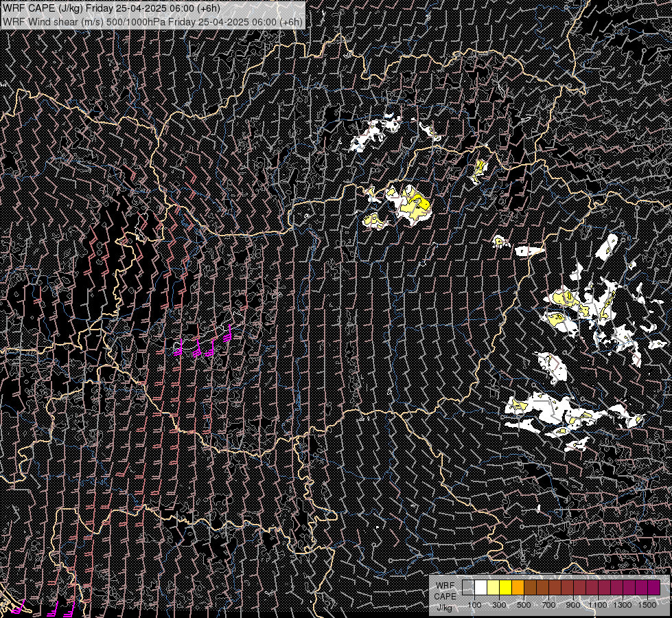The width and height of the screenshot is (672, 618).
Task: Click the 1100 legend value
Action: (x=597, y=605)
